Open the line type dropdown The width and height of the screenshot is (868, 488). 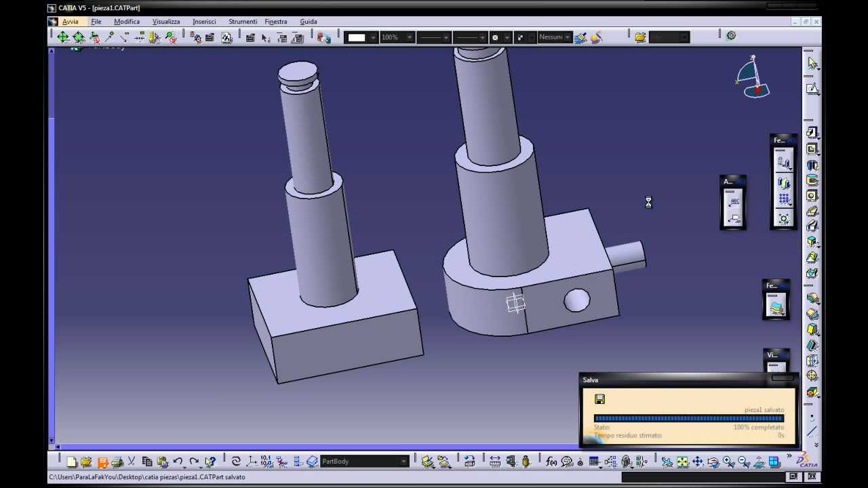482,37
